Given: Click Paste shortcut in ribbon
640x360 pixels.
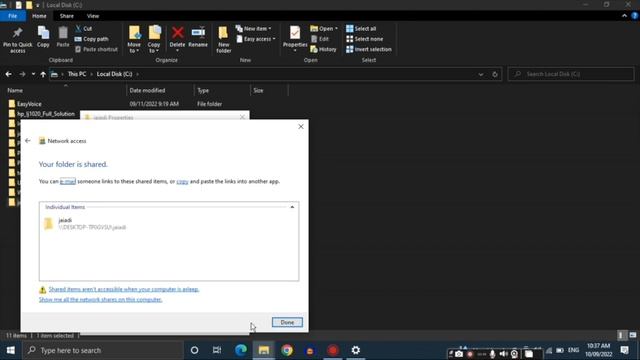Looking at the screenshot, I should [x=96, y=49].
